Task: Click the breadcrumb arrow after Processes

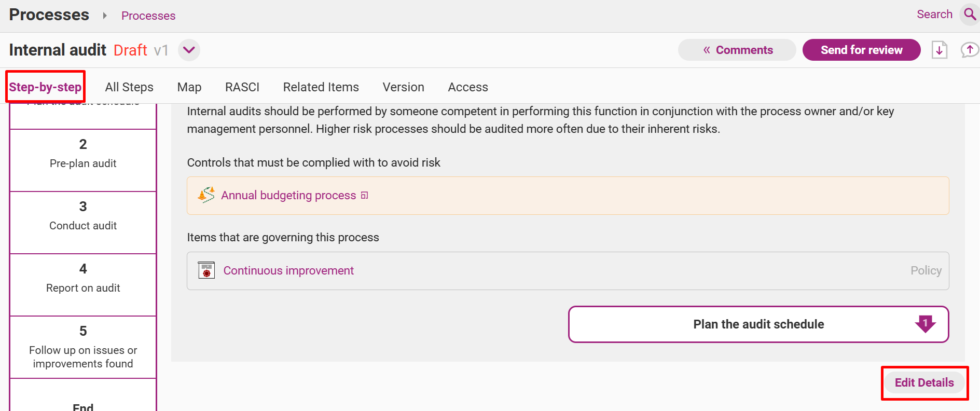Action: click(x=105, y=16)
